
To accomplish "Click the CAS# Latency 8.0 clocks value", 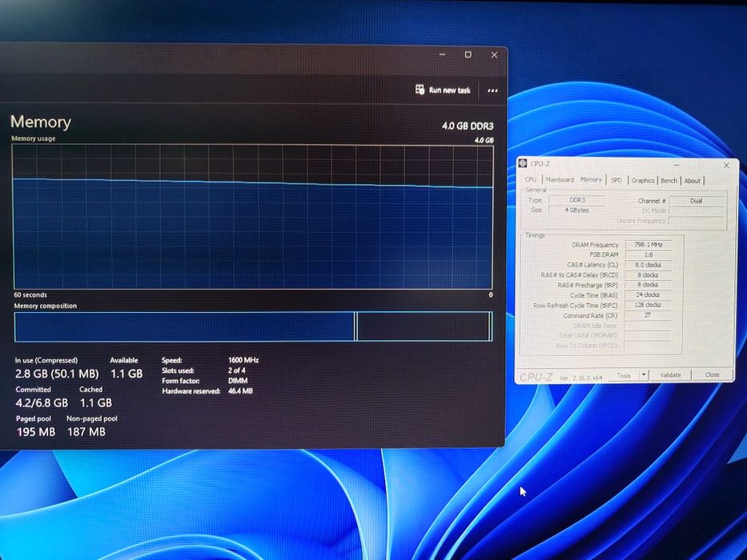I will (x=648, y=265).
